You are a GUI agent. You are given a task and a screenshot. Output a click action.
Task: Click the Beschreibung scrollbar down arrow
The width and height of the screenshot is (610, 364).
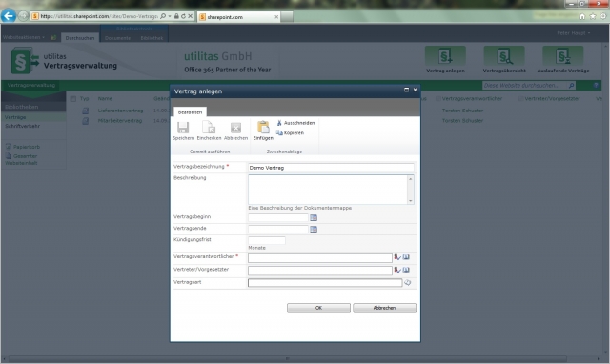[x=410, y=201]
